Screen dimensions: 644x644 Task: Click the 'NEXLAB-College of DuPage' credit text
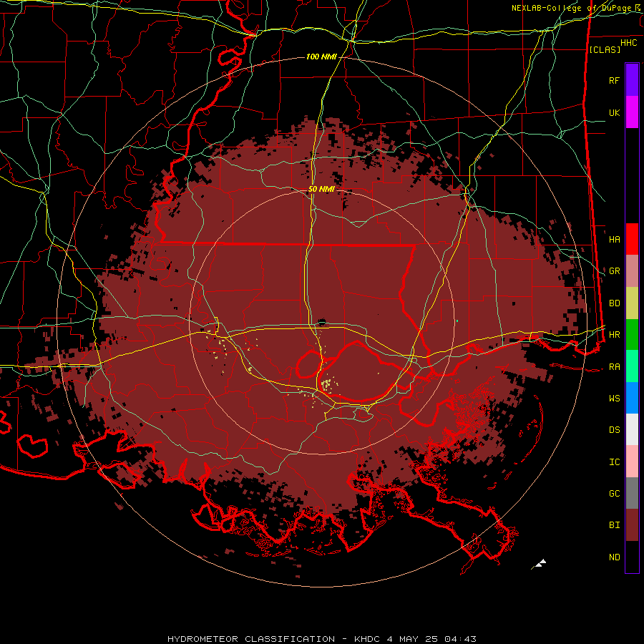pyautogui.click(x=573, y=8)
